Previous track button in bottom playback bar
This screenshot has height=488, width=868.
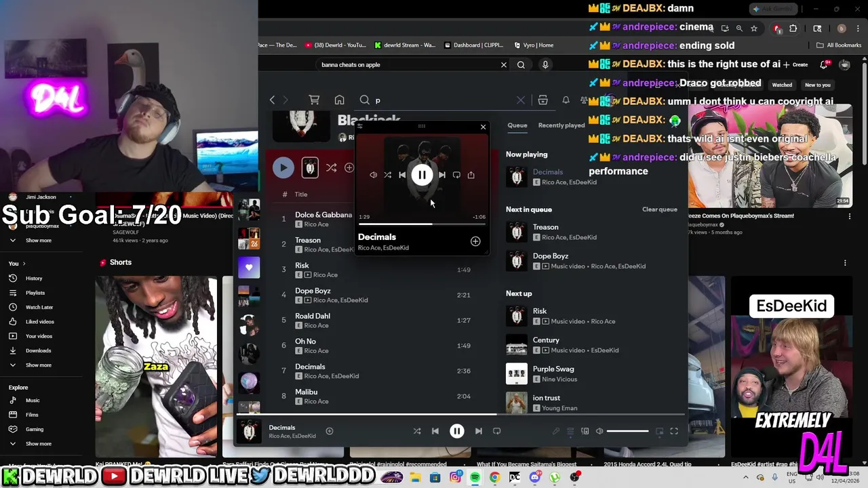(x=435, y=431)
